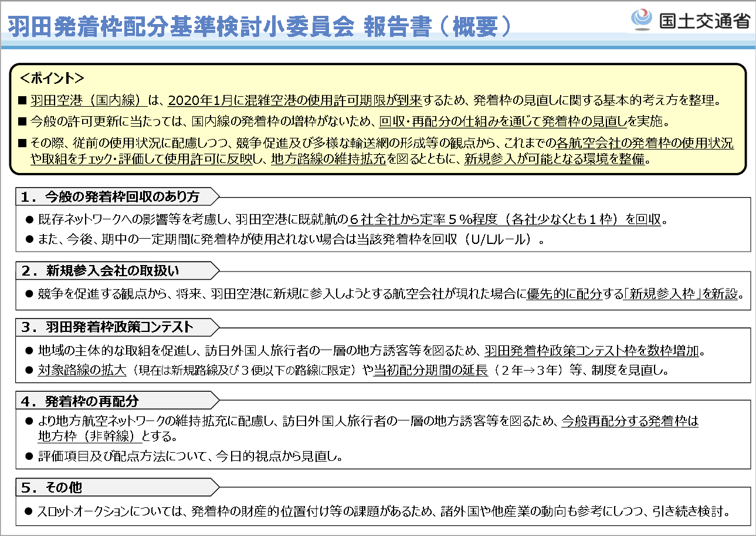This screenshot has width=756, height=536.
Task: Click underlined text 地方路線の維持拡充
Action: click(x=328, y=159)
